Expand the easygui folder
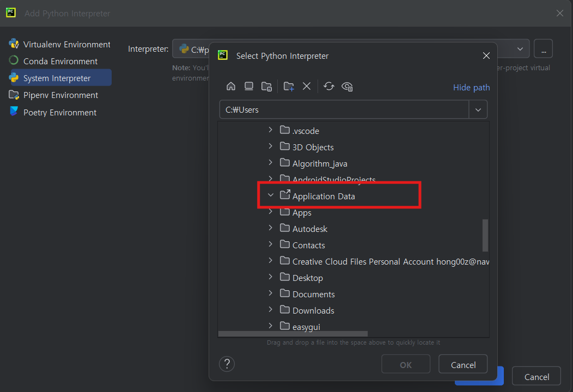Image resolution: width=573 pixels, height=392 pixels. pos(270,326)
